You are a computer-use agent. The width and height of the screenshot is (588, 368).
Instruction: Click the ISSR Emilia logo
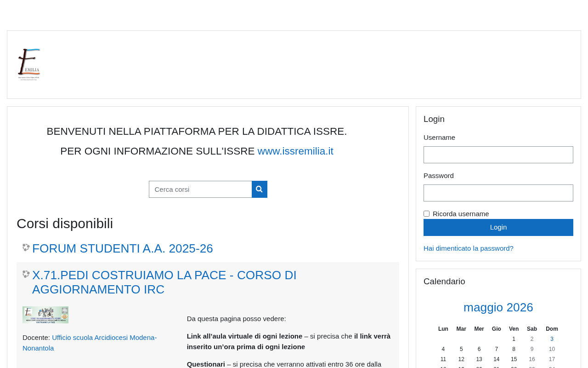(29, 64)
